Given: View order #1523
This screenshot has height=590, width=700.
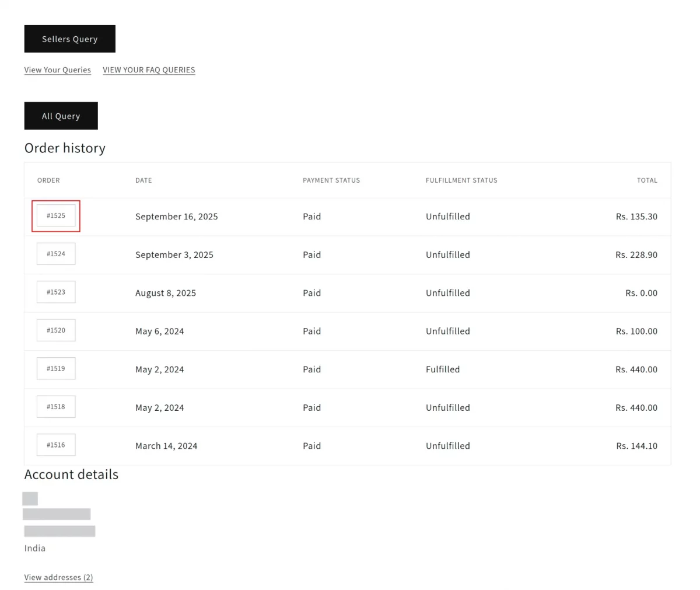Looking at the screenshot, I should point(56,292).
